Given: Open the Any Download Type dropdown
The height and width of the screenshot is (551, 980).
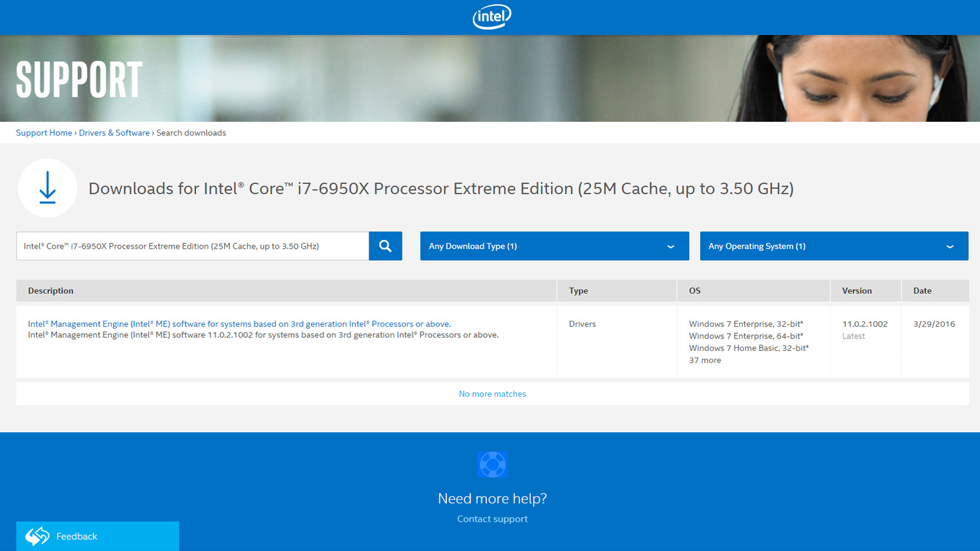Looking at the screenshot, I should pos(554,246).
